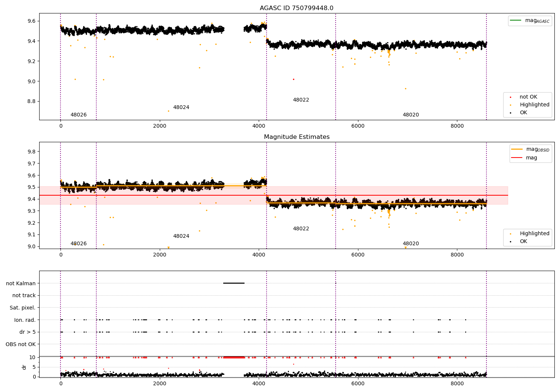The width and height of the screenshot is (560, 392).
Task: Click obsid label 48026 in top plot
Action: pos(78,115)
